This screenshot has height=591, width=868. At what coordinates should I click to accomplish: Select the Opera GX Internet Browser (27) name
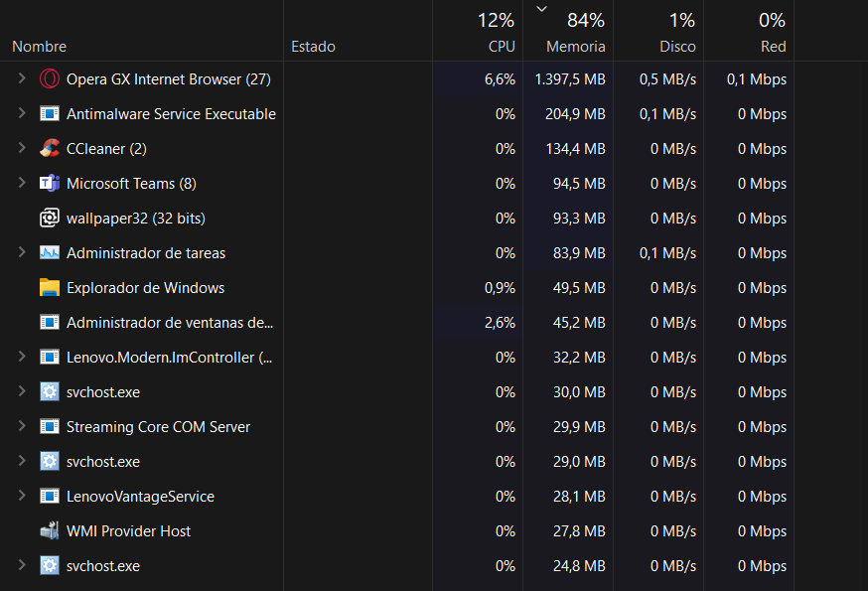pos(168,79)
